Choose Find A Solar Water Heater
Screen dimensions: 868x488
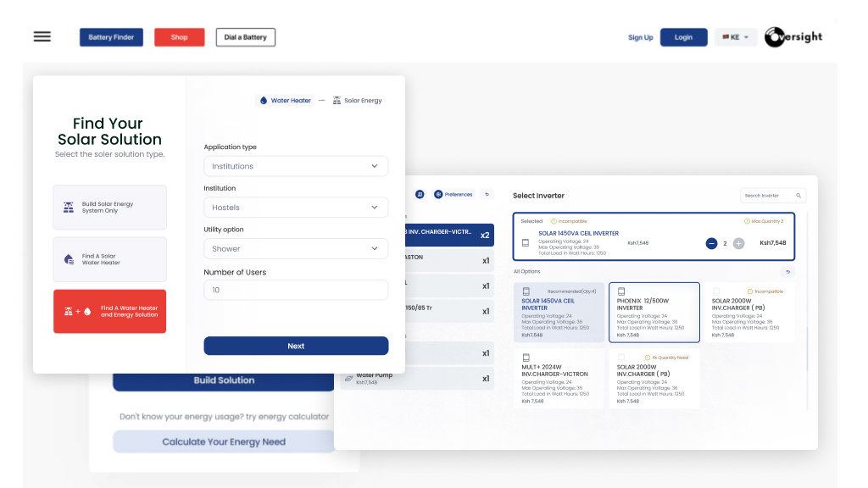(109, 259)
